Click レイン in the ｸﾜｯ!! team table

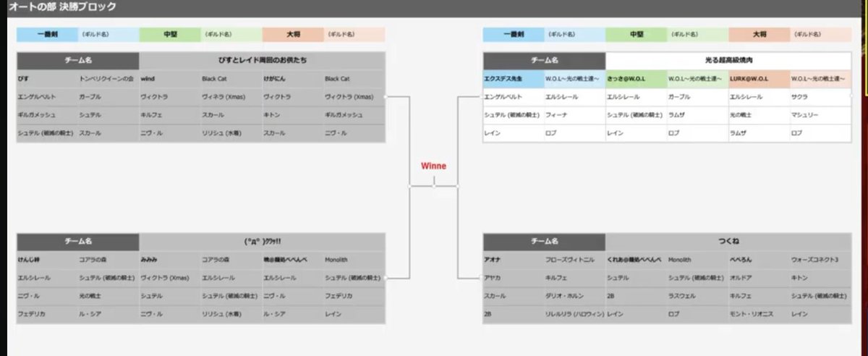coord(333,313)
